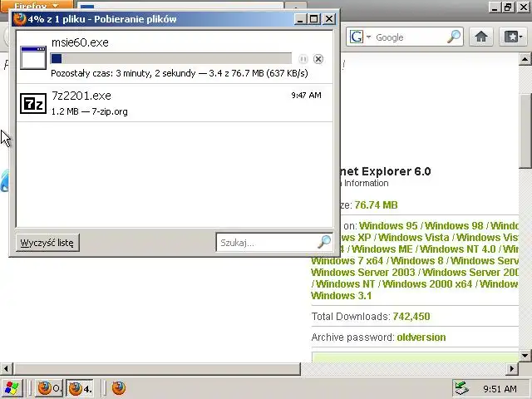Click the msie60.exe file icon
532x399 pixels.
pyautogui.click(x=33, y=57)
